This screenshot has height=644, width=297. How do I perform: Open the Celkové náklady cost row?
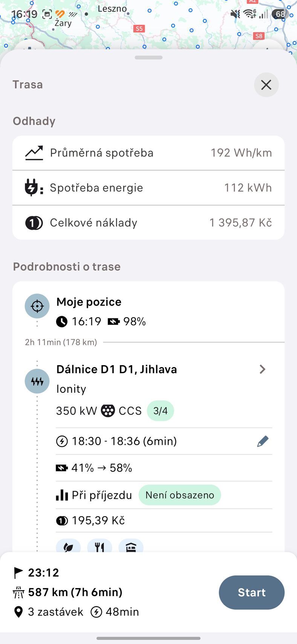148,223
